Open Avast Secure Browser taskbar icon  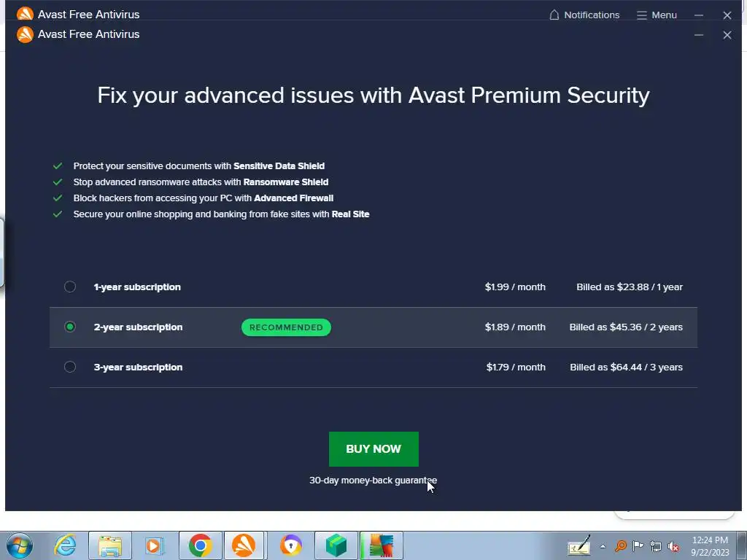coord(291,545)
